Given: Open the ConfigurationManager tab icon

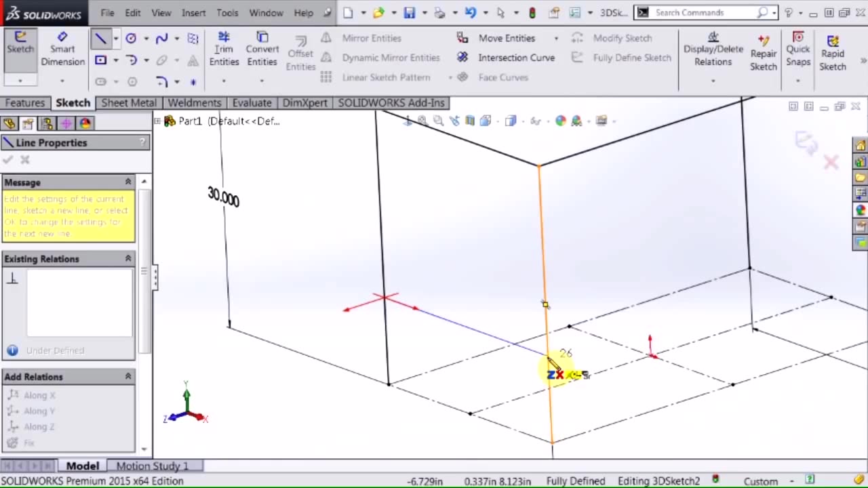Looking at the screenshot, I should tap(47, 123).
